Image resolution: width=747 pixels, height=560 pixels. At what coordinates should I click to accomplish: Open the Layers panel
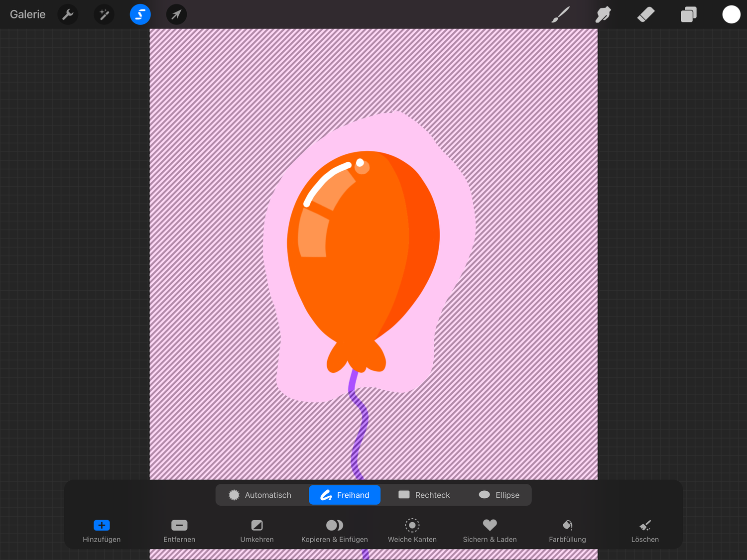coord(688,14)
